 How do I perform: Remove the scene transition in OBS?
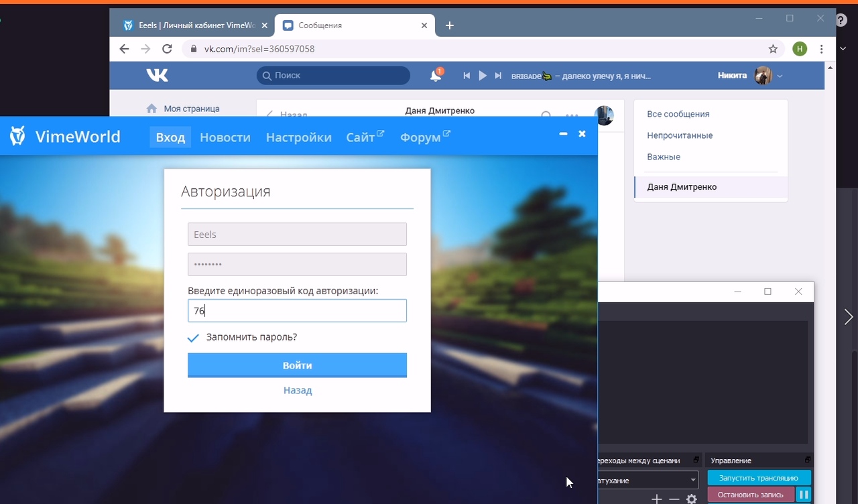(x=674, y=499)
